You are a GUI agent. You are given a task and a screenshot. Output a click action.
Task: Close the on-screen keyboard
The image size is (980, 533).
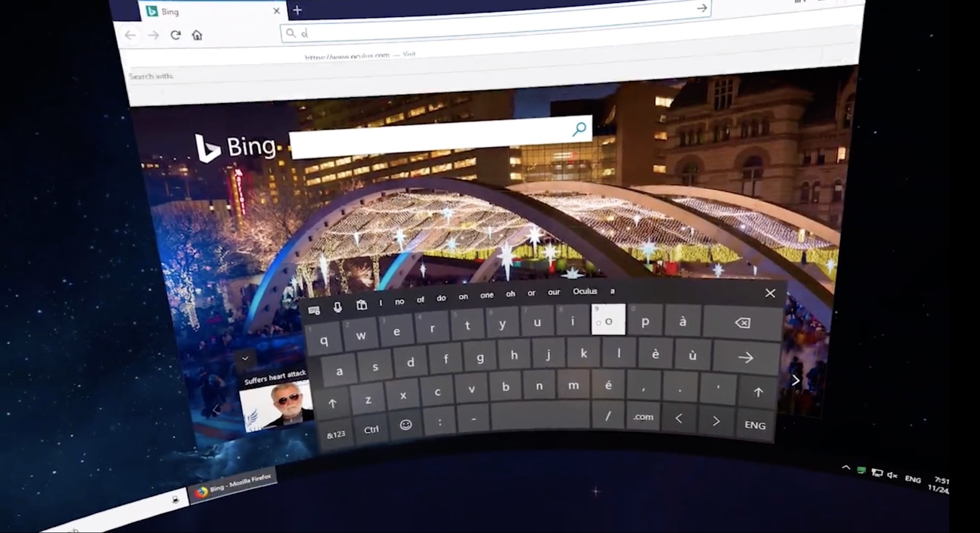[770, 293]
